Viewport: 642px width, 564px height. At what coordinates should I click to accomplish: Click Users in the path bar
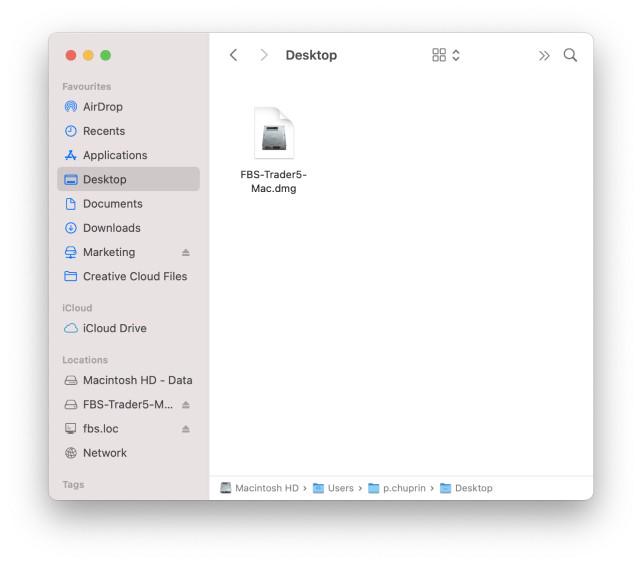pyautogui.click(x=340, y=488)
